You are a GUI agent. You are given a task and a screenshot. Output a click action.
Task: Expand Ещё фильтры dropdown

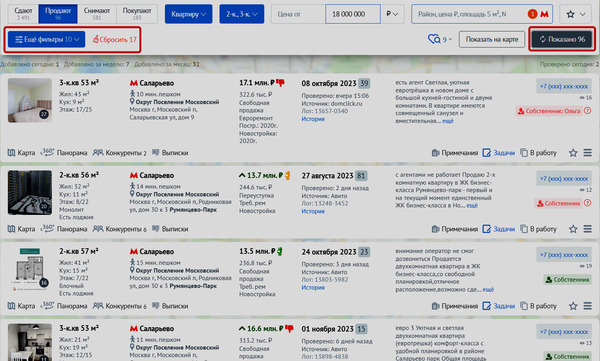[x=46, y=39]
